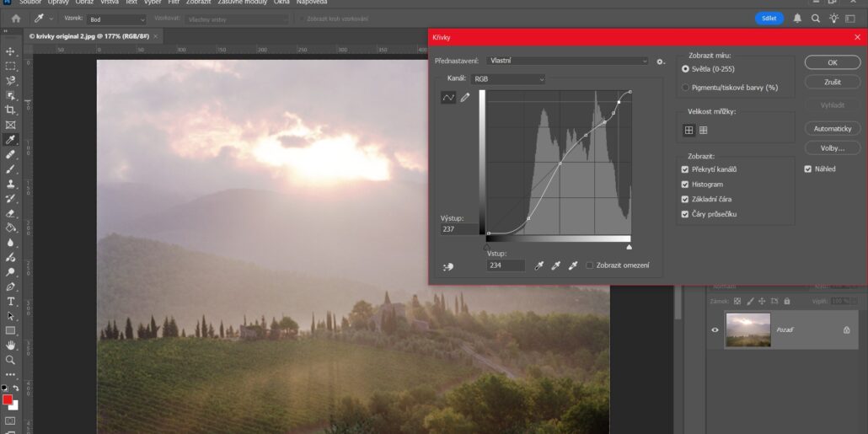
Task: Toggle Náhled preview checkbox
Action: [807, 169]
